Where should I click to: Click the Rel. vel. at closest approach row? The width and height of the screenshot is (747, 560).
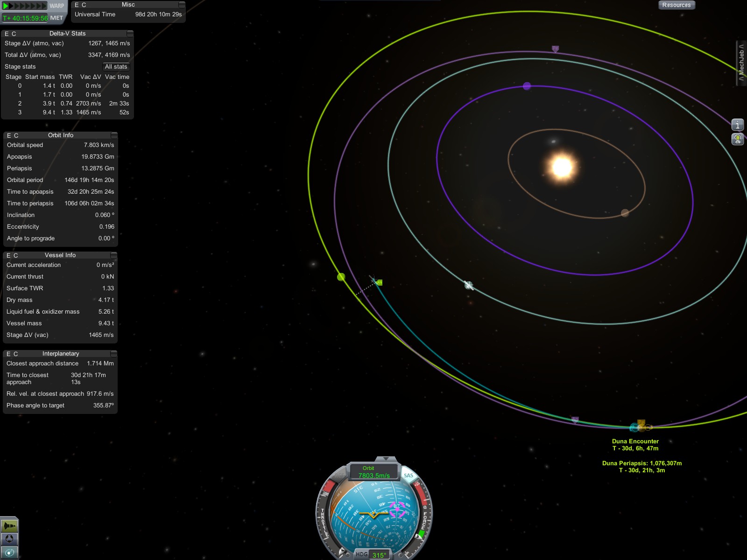pos(60,394)
